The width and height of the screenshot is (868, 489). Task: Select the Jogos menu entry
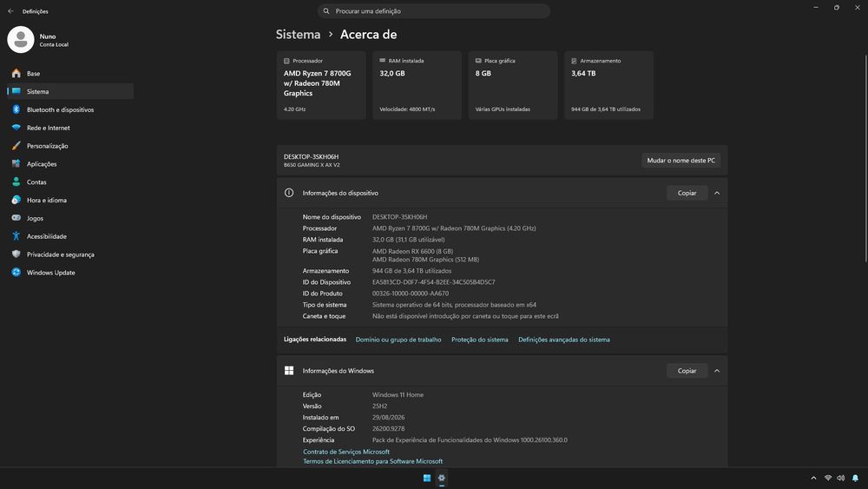70,218
